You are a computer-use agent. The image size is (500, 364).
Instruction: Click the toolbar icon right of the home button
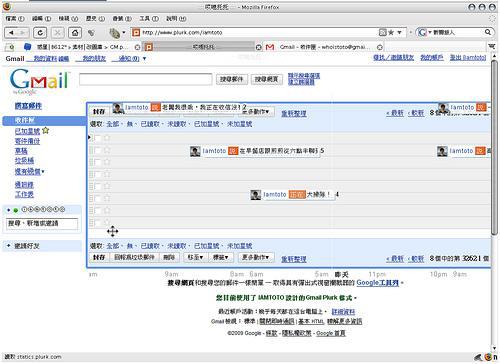91,33
